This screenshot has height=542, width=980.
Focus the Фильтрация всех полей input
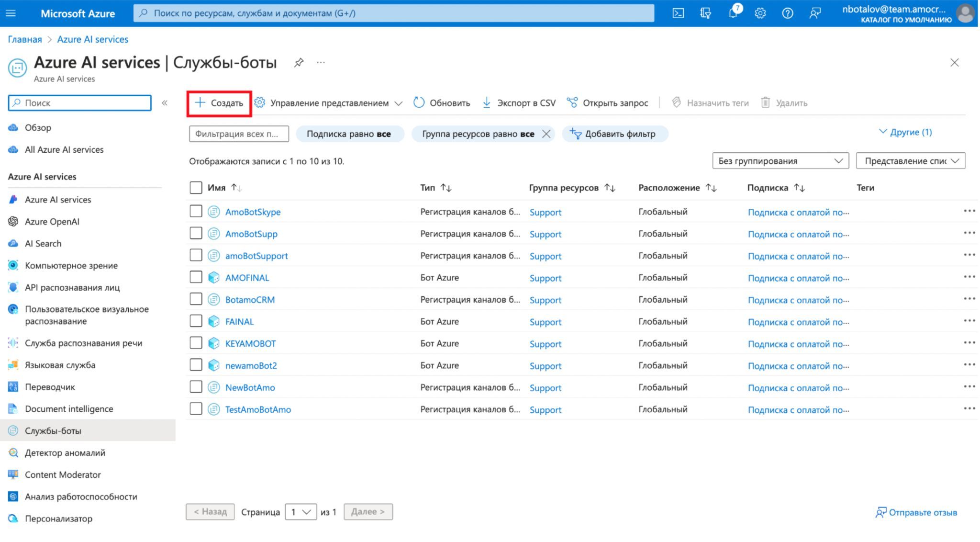pyautogui.click(x=239, y=134)
